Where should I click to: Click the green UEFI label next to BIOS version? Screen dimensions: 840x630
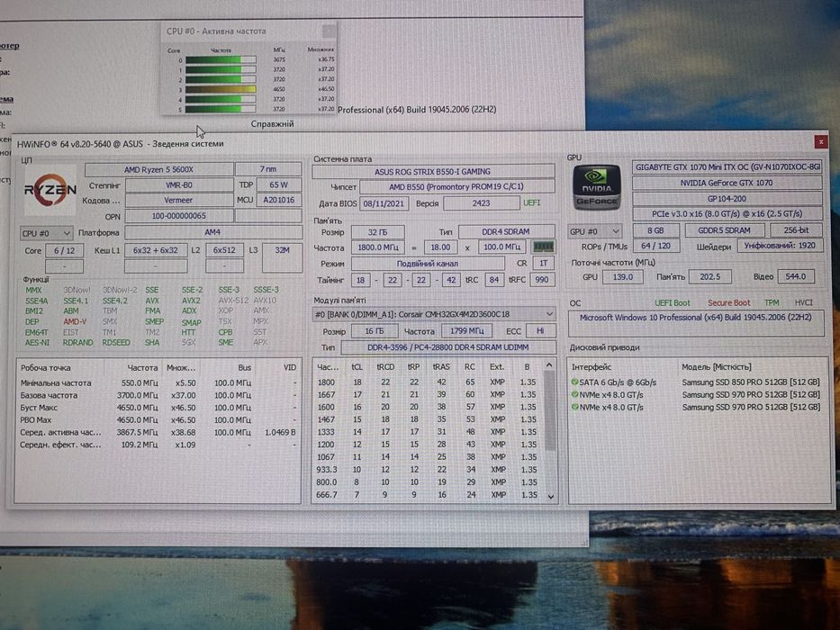531,203
